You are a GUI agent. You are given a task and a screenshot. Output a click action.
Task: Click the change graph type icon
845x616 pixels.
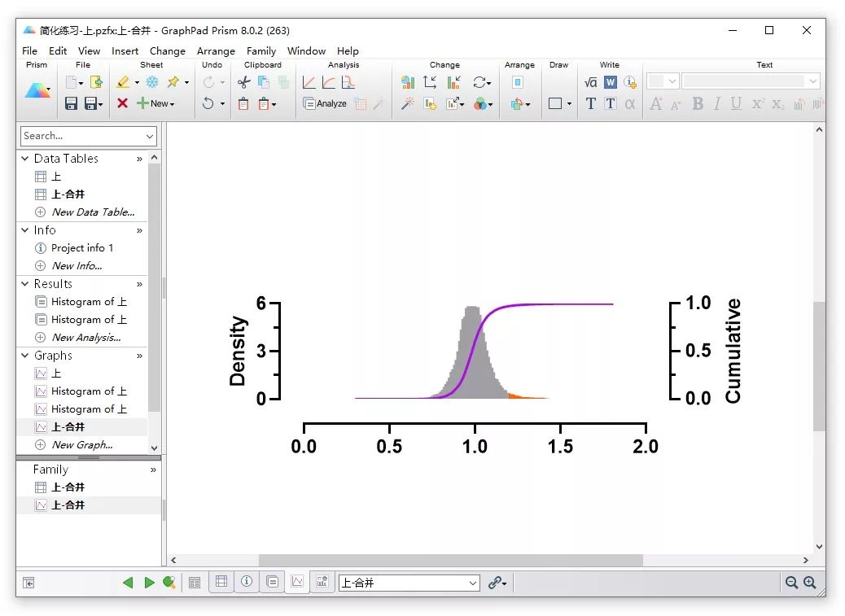408,82
